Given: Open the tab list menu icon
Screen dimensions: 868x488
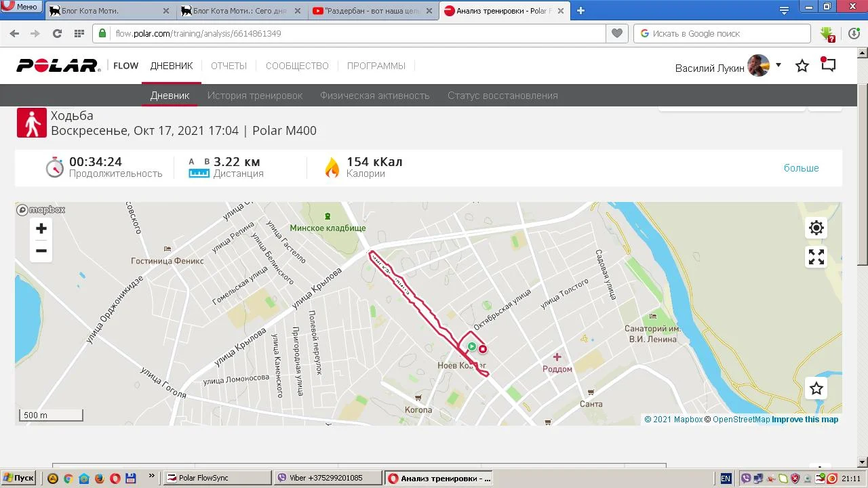Looking at the screenshot, I should click(x=785, y=10).
